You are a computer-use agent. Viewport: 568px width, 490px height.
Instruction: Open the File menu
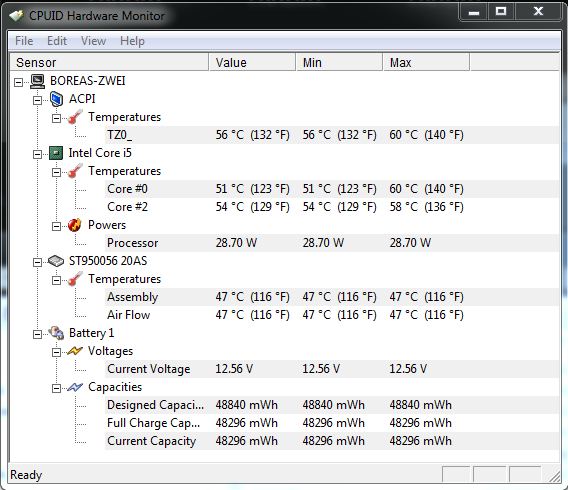[x=24, y=41]
